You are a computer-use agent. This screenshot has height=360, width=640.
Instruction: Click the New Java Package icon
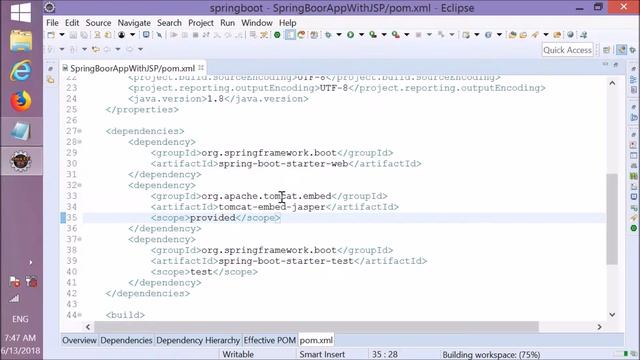point(466,35)
